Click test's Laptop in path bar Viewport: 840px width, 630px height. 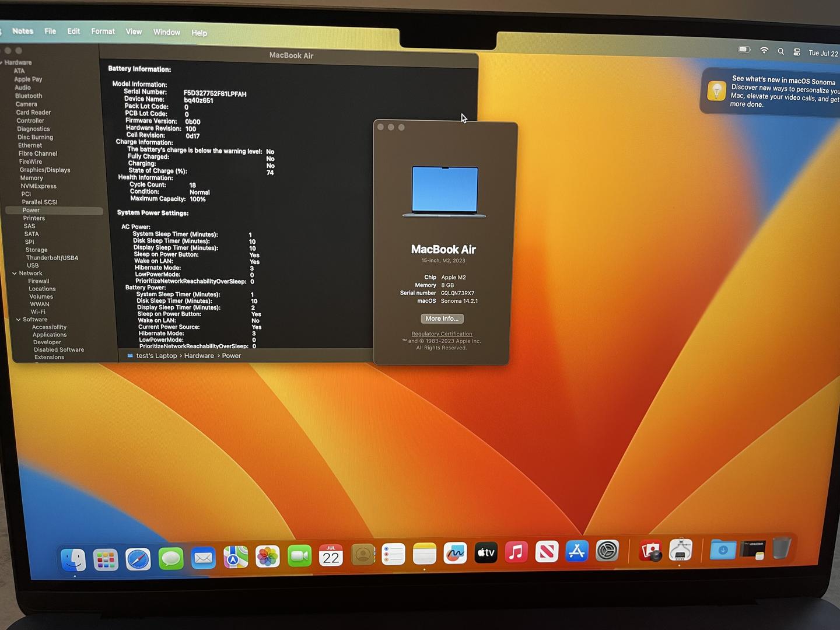pos(156,356)
